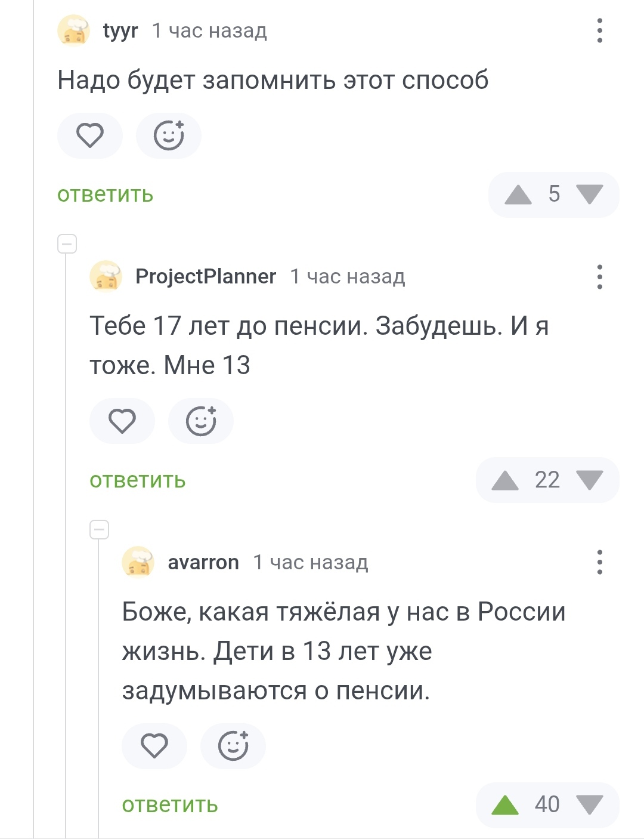Open the three-dot menu on tyyr's comment
The width and height of the screenshot is (644, 839).
tap(599, 30)
